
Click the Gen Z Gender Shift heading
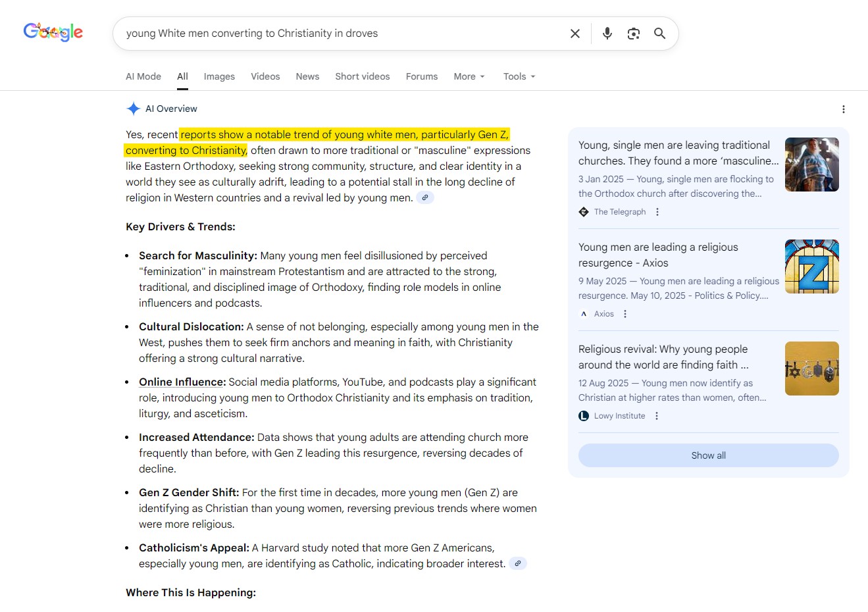(x=189, y=492)
